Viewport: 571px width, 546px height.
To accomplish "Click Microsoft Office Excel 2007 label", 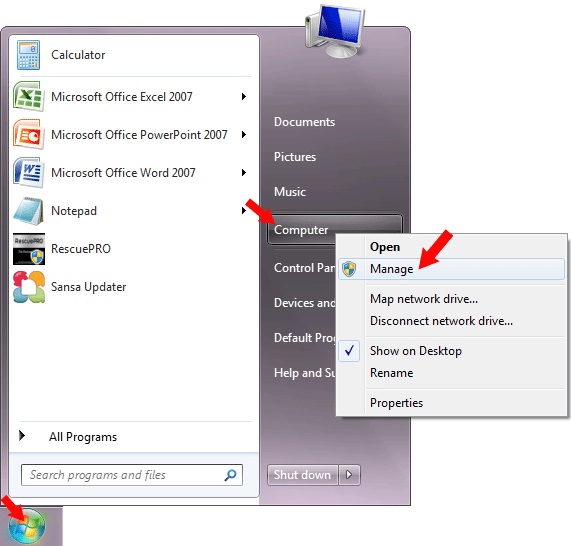I will (122, 97).
